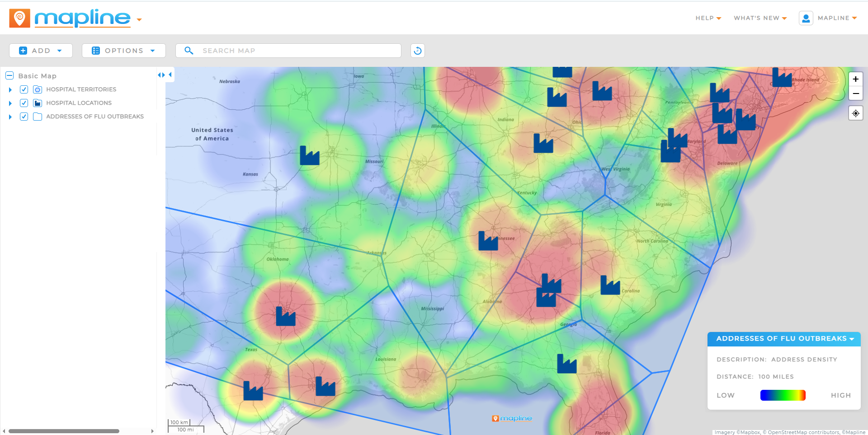Click the Hospital Territories layer icon

click(x=38, y=89)
